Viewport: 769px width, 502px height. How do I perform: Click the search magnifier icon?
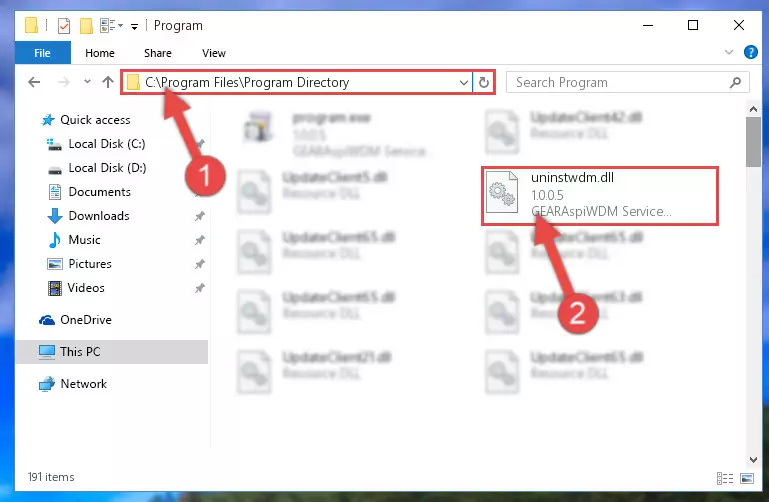click(735, 82)
